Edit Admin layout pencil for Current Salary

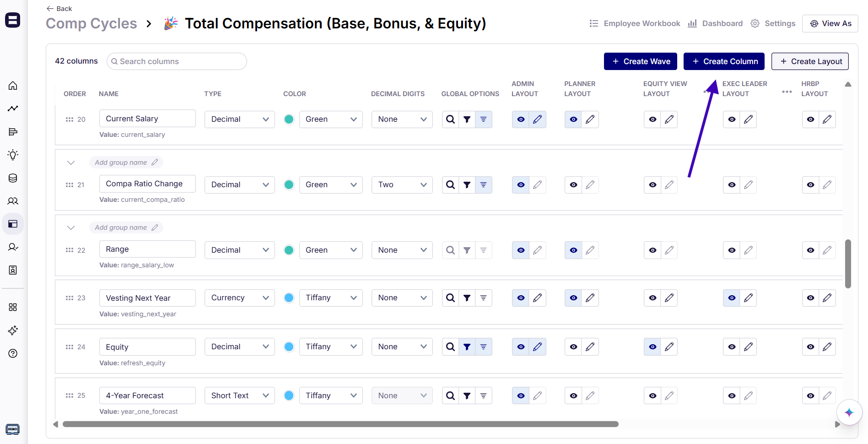(x=537, y=119)
